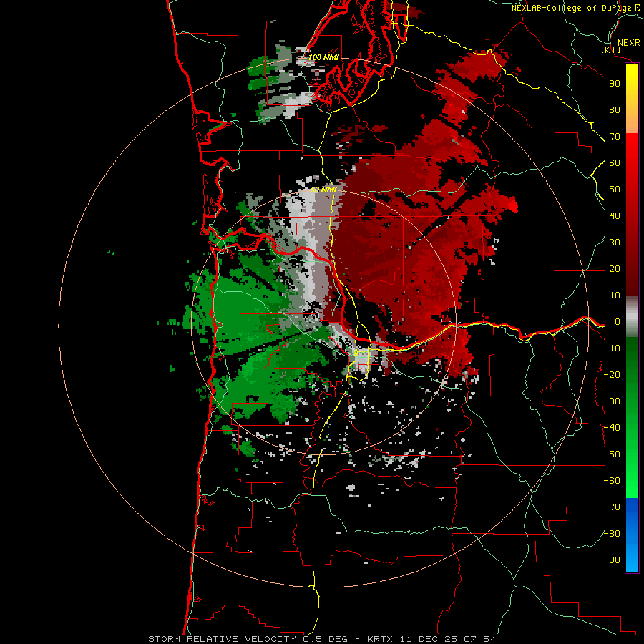Click the 100 NMI range ring label

pyautogui.click(x=323, y=57)
